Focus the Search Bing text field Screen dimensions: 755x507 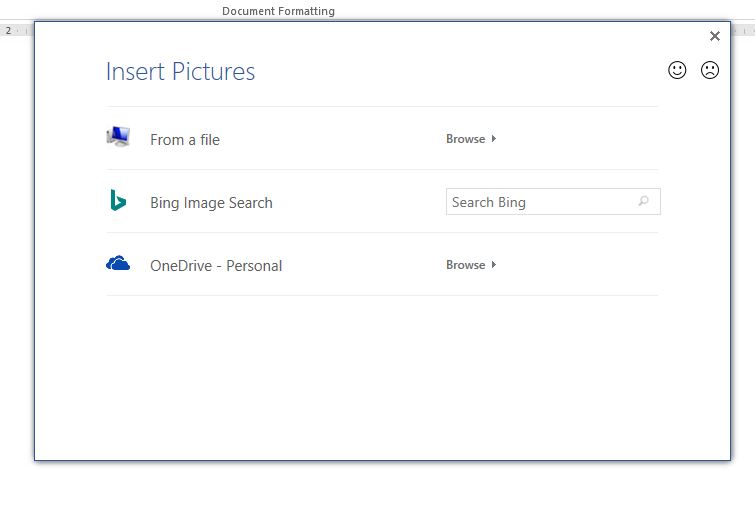[540, 202]
